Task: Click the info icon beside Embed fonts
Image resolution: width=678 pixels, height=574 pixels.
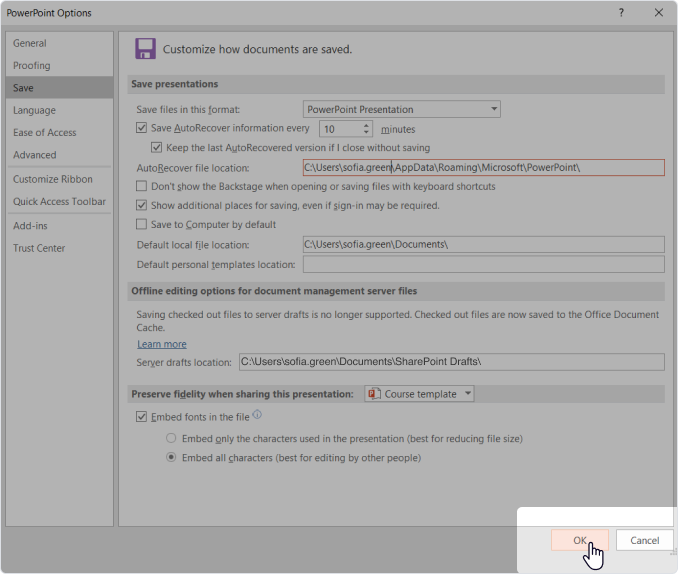Action: (x=257, y=414)
